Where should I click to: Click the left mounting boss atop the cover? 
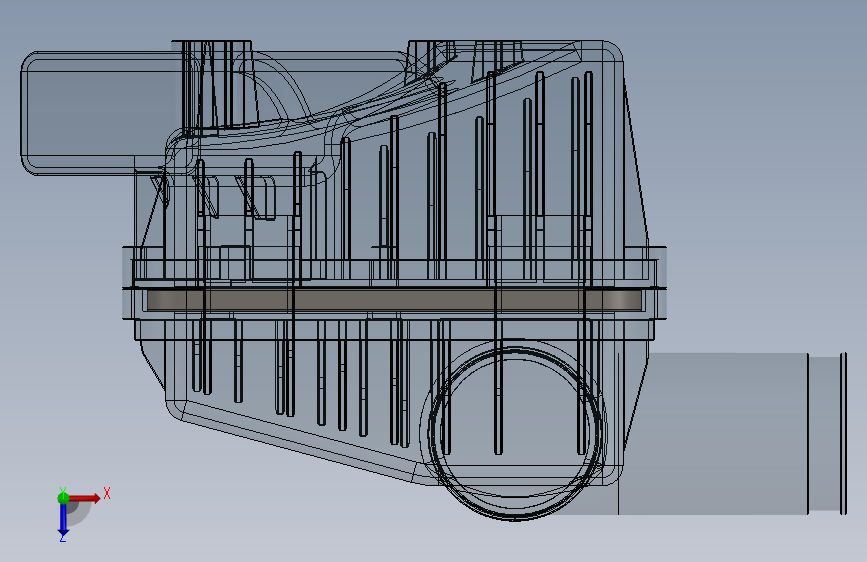coord(211,86)
